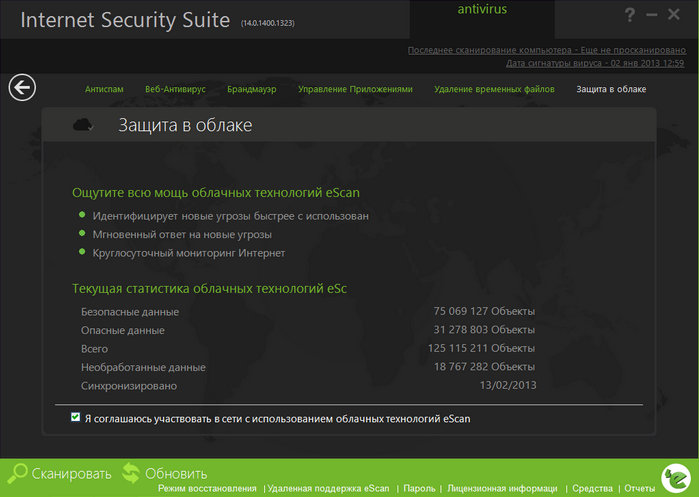Open the Удаление временных файлов tab
Image resolution: width=699 pixels, height=497 pixels.
coord(494,89)
